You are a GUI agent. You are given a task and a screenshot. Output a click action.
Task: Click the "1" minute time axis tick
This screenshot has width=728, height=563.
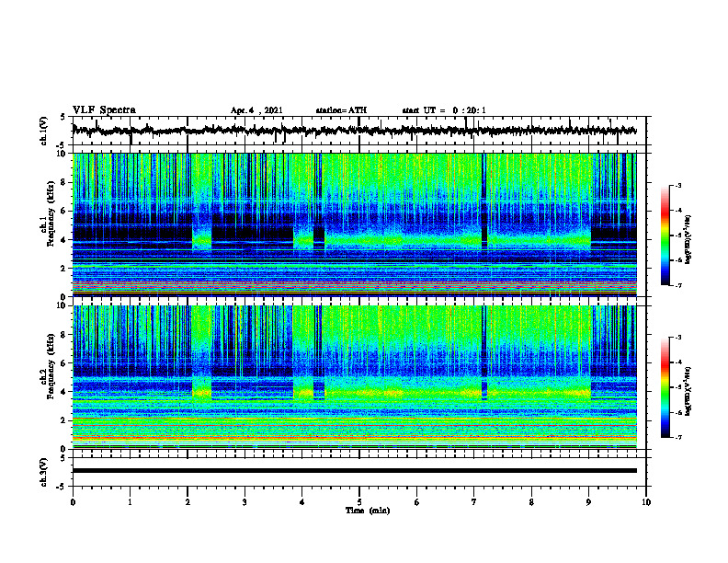point(130,502)
